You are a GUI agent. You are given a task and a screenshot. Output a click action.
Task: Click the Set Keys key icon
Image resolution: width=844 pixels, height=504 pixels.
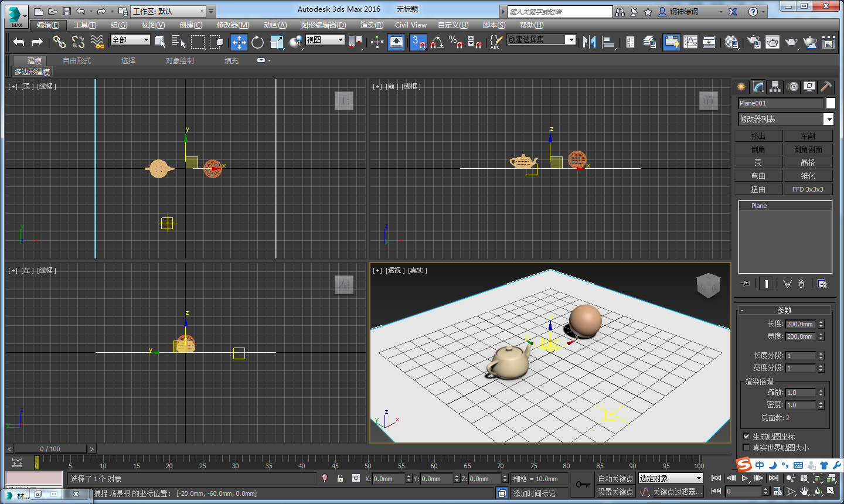[x=583, y=485]
